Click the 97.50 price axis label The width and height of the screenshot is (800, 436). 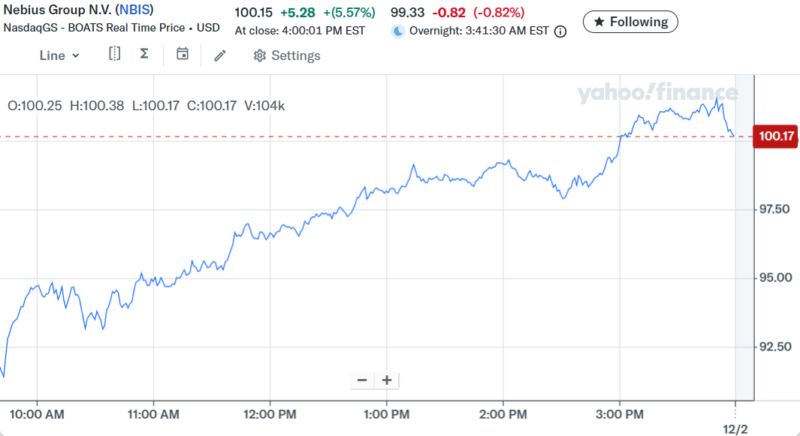coord(773,209)
